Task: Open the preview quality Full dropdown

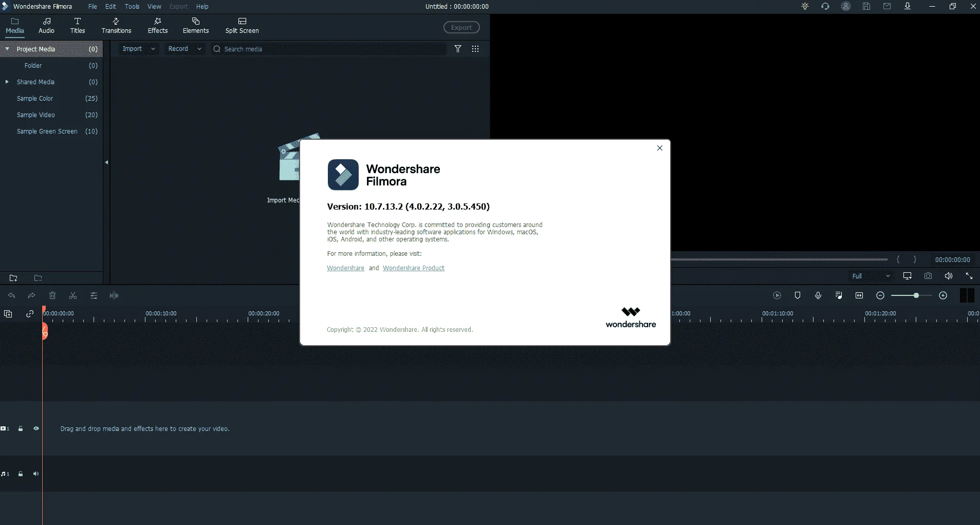Action: tap(871, 276)
